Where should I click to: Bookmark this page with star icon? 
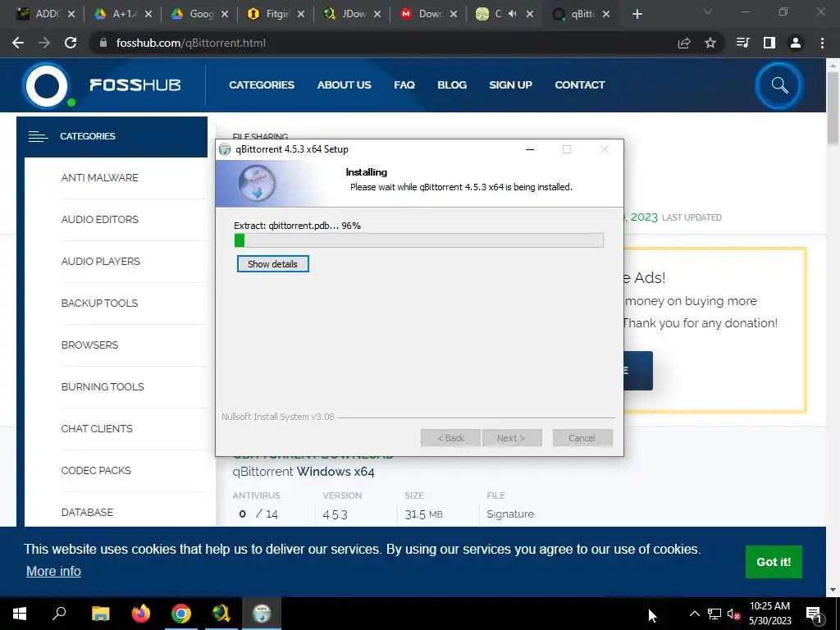[x=710, y=43]
